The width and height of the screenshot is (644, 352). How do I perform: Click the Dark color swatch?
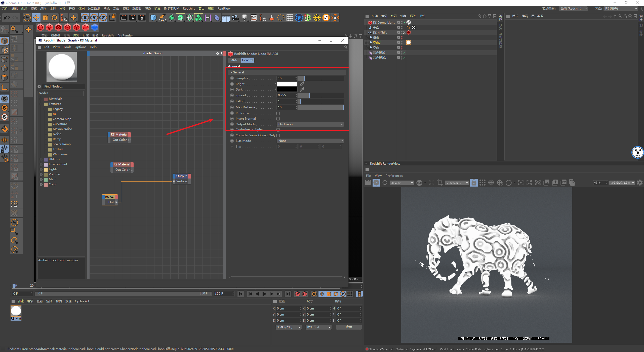(x=287, y=90)
